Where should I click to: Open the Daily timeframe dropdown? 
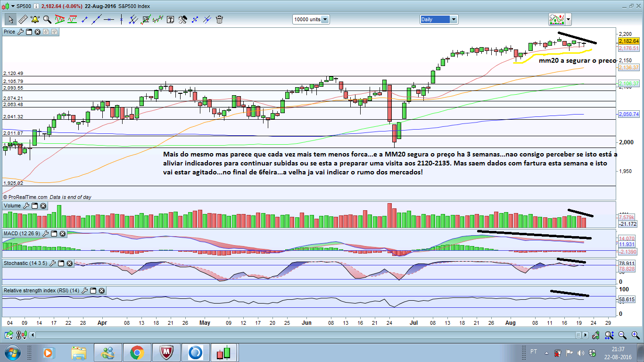pos(439,19)
